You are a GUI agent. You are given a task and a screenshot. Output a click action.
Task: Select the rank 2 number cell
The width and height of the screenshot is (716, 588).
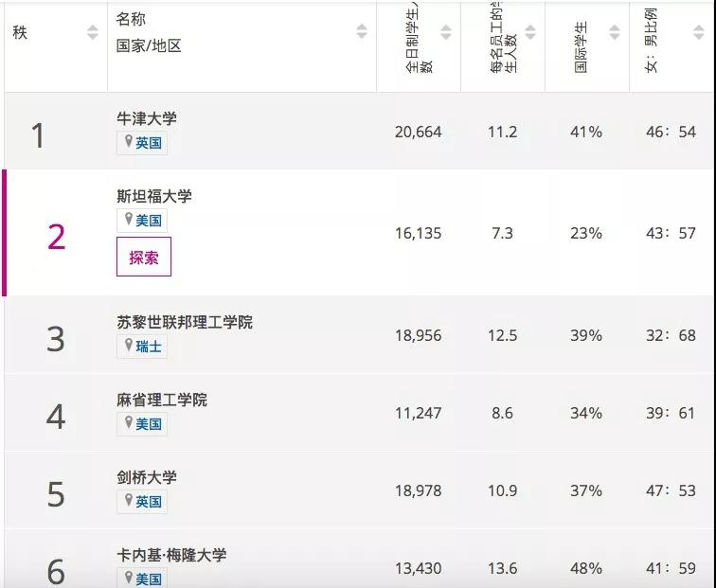click(x=57, y=237)
